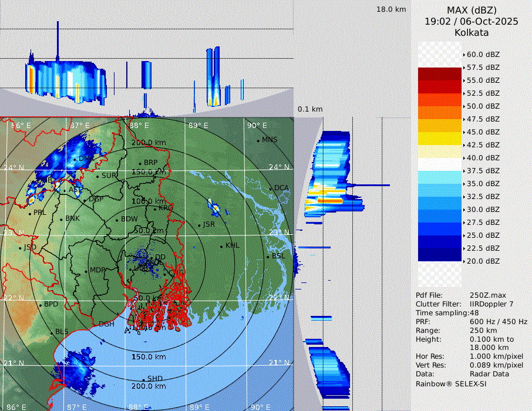Select the 20.0 dBZ legend label
This screenshot has height=411, width=532.
[x=483, y=261]
